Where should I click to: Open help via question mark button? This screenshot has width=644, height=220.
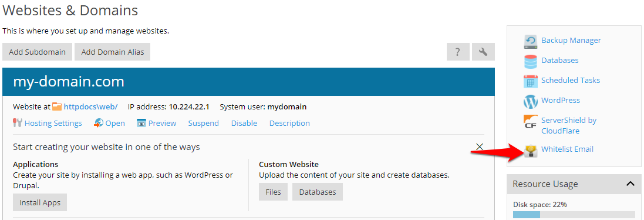point(458,52)
